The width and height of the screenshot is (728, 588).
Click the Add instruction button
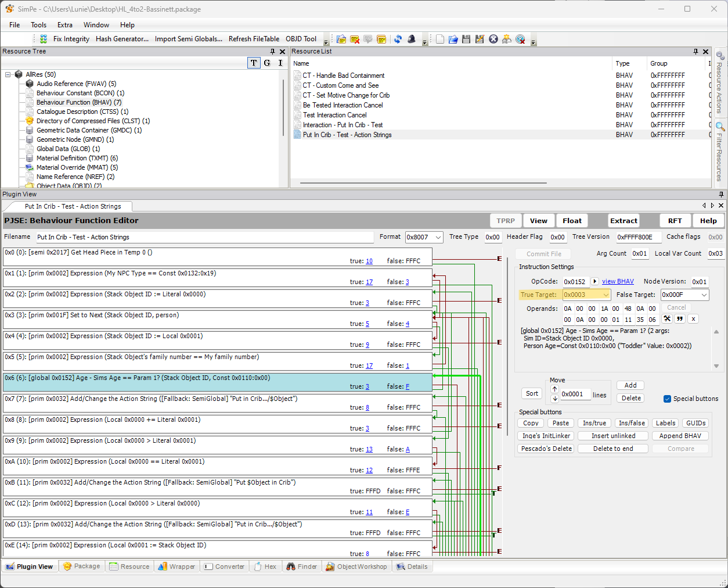tap(630, 385)
